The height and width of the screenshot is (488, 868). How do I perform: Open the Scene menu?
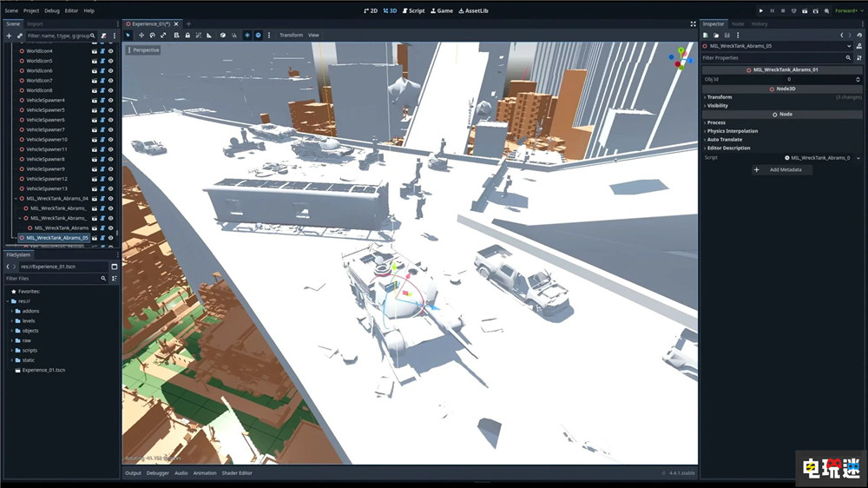pyautogui.click(x=11, y=10)
